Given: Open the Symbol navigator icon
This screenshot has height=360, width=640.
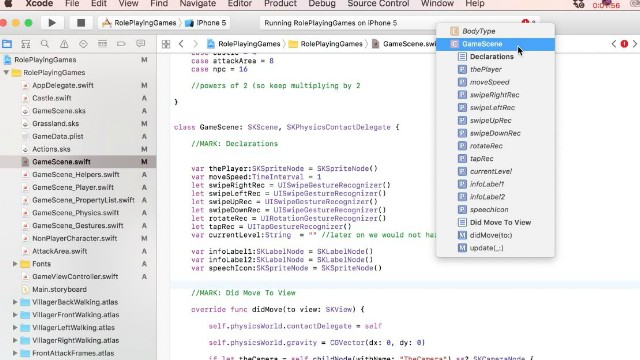Looking at the screenshot, I should (x=26, y=44).
